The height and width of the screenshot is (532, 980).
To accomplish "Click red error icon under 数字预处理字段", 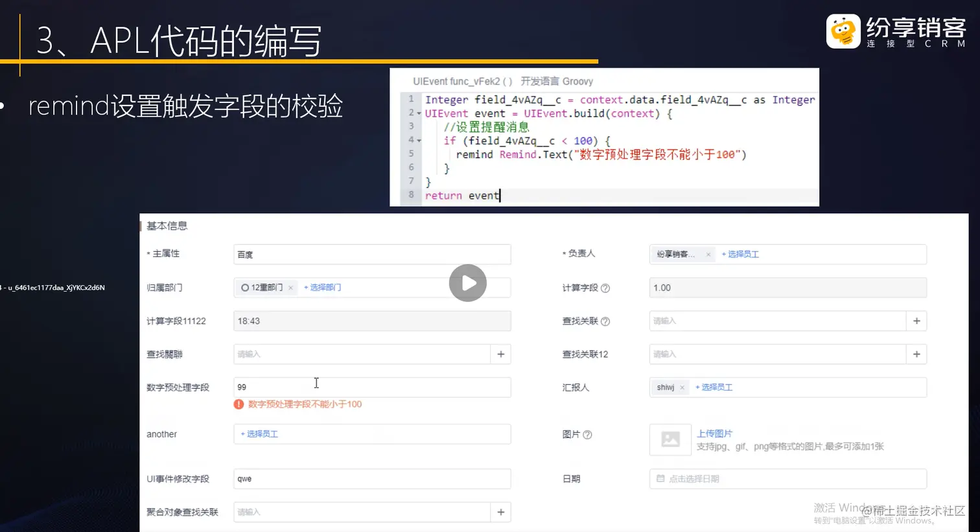I will pos(239,404).
